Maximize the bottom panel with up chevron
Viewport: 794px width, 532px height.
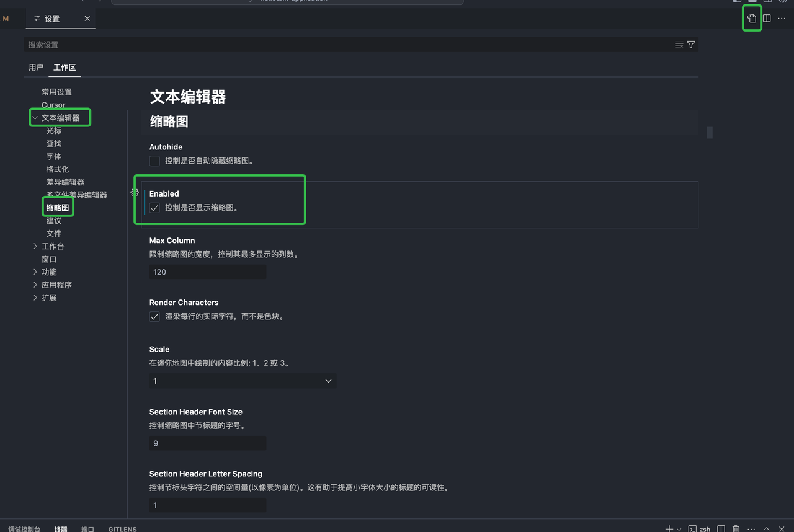point(767,529)
